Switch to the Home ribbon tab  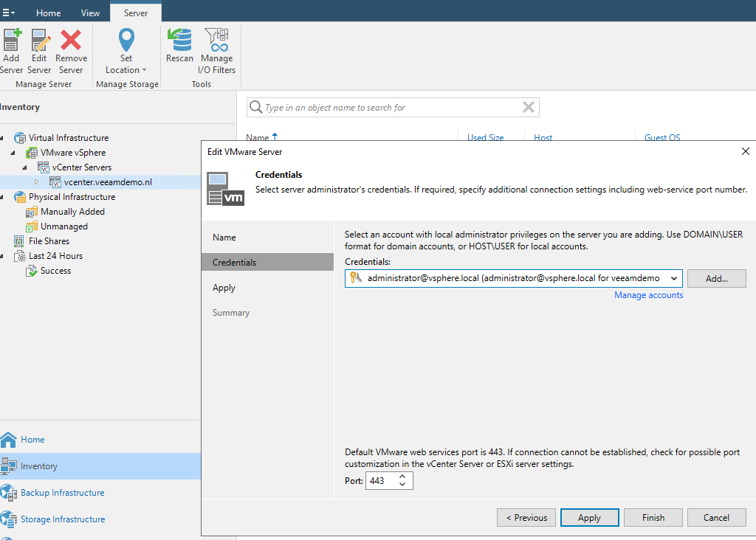[x=49, y=13]
